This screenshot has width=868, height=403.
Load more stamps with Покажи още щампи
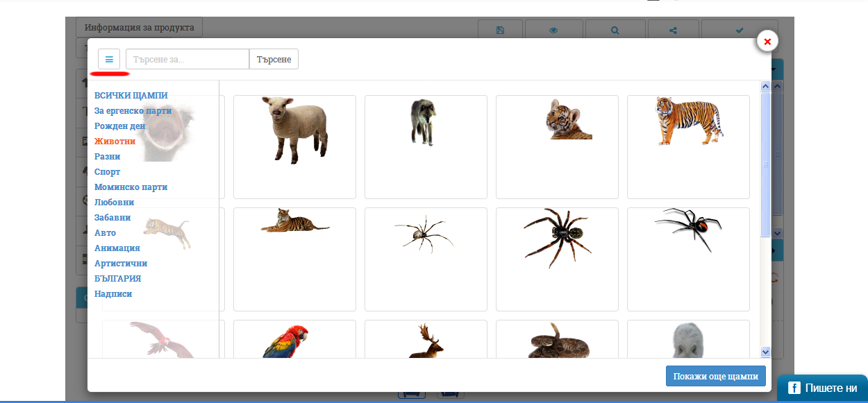[715, 376]
